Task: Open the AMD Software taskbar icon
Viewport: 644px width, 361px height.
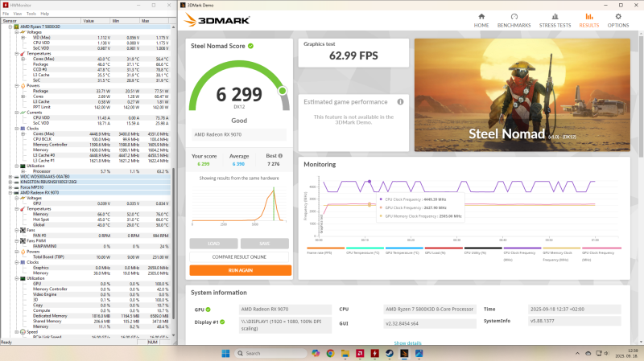Action: click(x=360, y=353)
